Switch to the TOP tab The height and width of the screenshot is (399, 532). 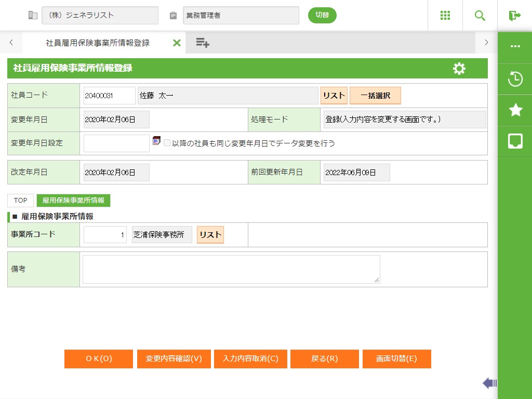pyautogui.click(x=21, y=201)
